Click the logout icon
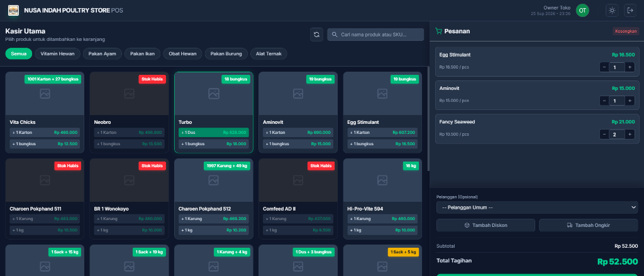The width and height of the screenshot is (644, 276). (630, 10)
